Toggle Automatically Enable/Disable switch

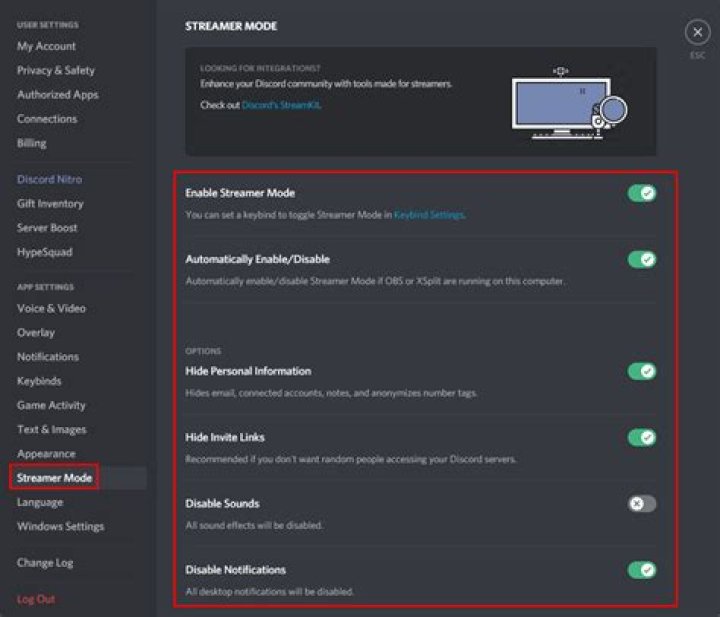click(641, 259)
